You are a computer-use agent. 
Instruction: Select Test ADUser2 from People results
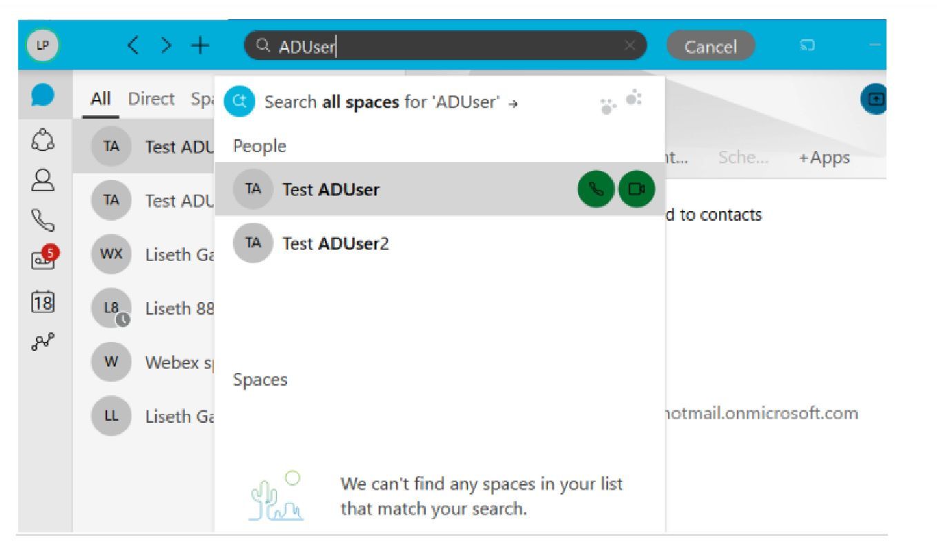pyautogui.click(x=440, y=243)
